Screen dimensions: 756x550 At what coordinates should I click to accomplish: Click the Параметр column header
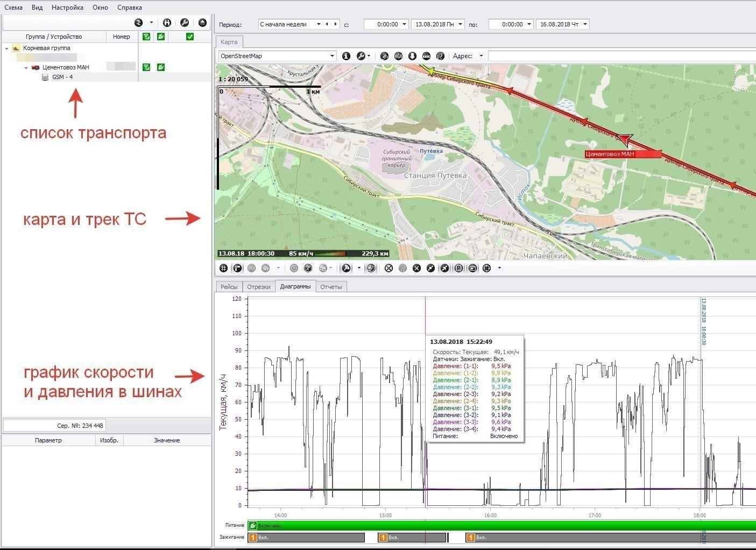(48, 440)
